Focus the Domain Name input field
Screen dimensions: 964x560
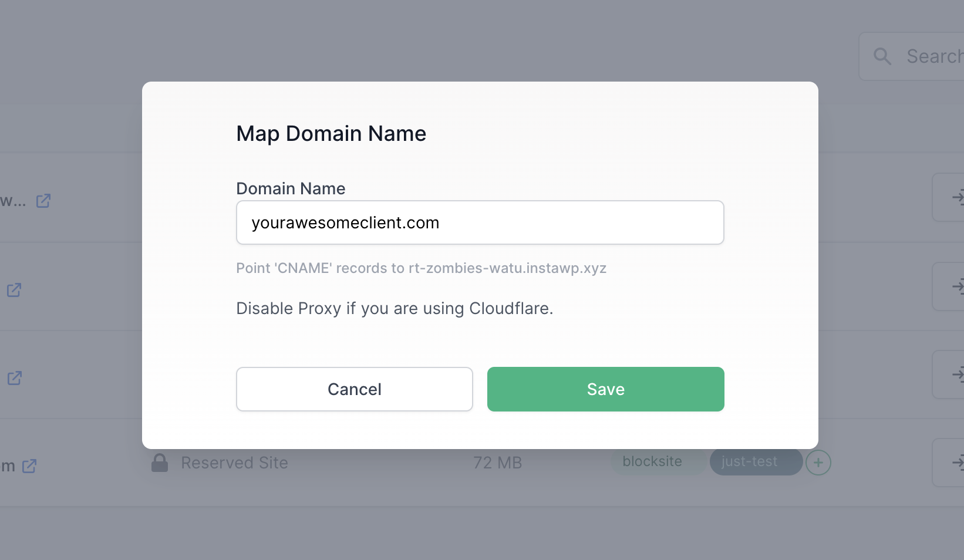(x=480, y=222)
